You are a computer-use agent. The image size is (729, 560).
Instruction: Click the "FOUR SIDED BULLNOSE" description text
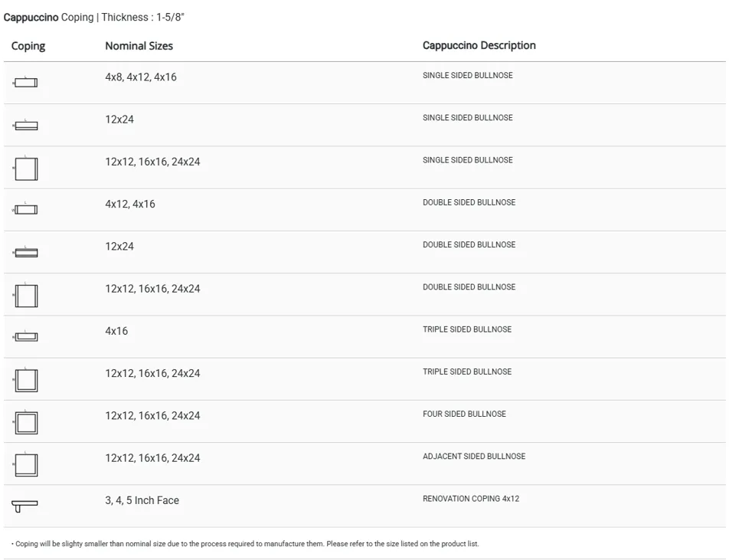point(464,414)
